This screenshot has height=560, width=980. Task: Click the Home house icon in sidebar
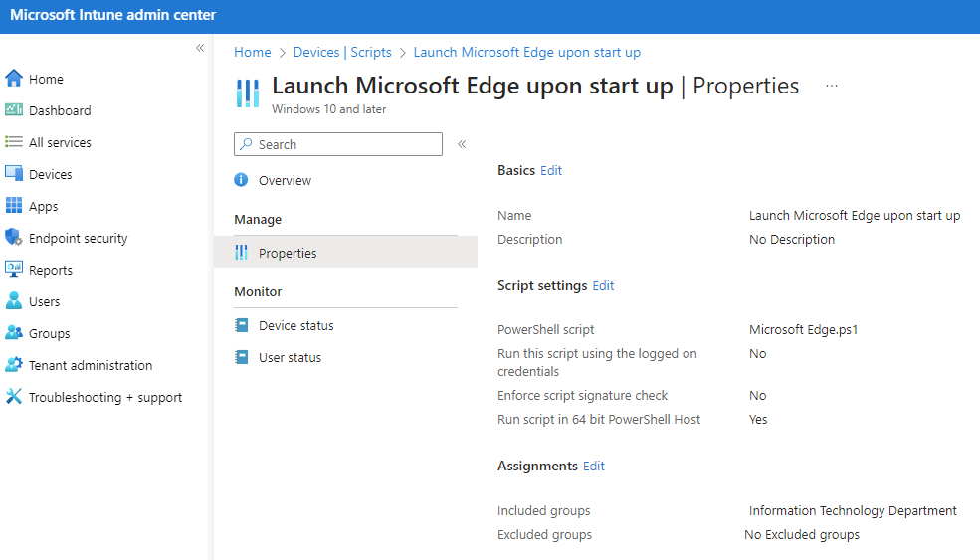click(14, 79)
